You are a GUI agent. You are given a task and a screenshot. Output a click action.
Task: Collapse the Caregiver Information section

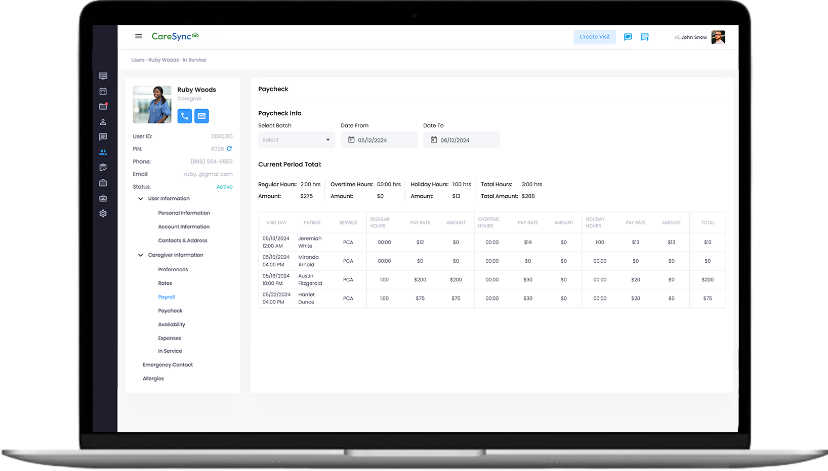140,255
